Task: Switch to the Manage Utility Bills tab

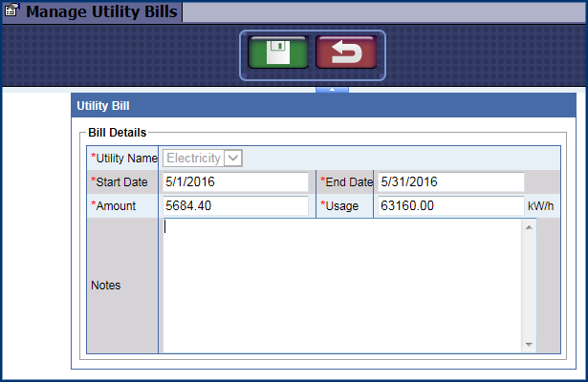Action: point(100,12)
